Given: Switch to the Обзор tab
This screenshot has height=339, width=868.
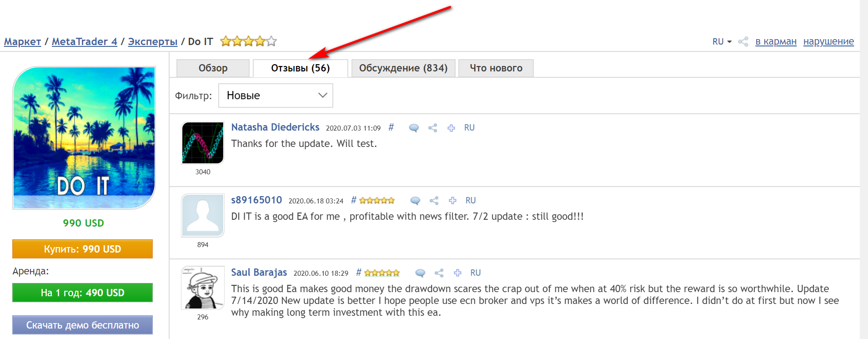Looking at the screenshot, I should click(213, 68).
